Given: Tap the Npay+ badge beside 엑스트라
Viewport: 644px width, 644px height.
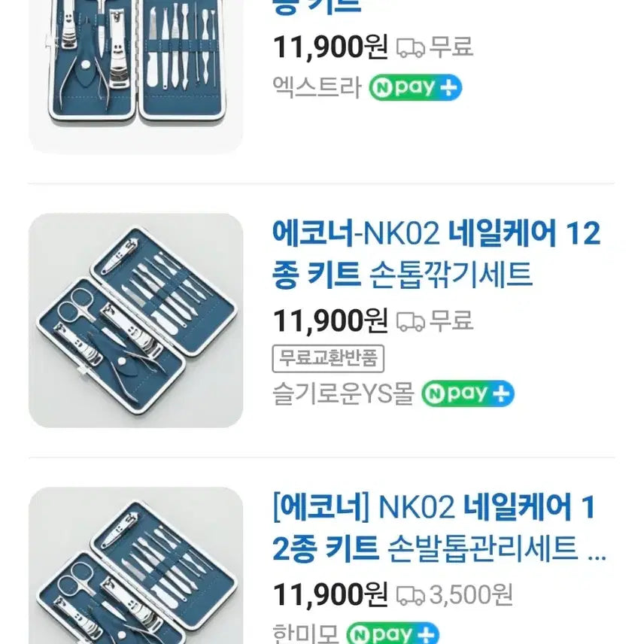Looking at the screenshot, I should click(415, 87).
